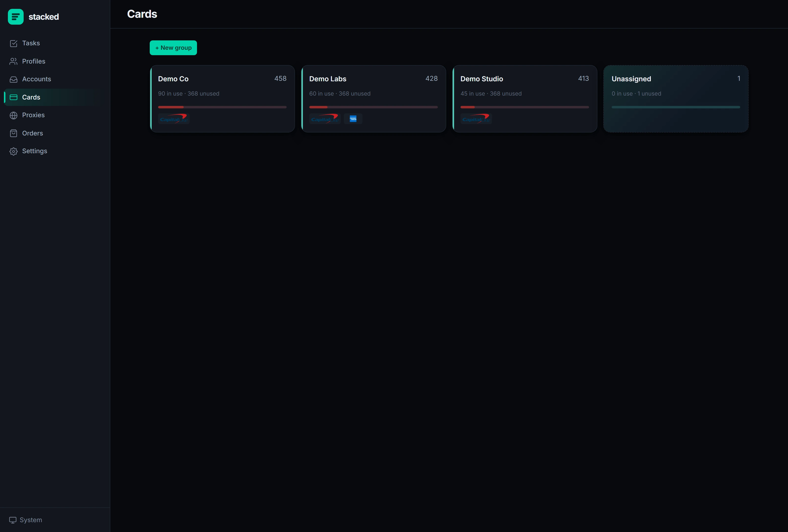Screen dimensions: 788x532
Task: Click the Cards credit card icon
Action: coord(14,97)
